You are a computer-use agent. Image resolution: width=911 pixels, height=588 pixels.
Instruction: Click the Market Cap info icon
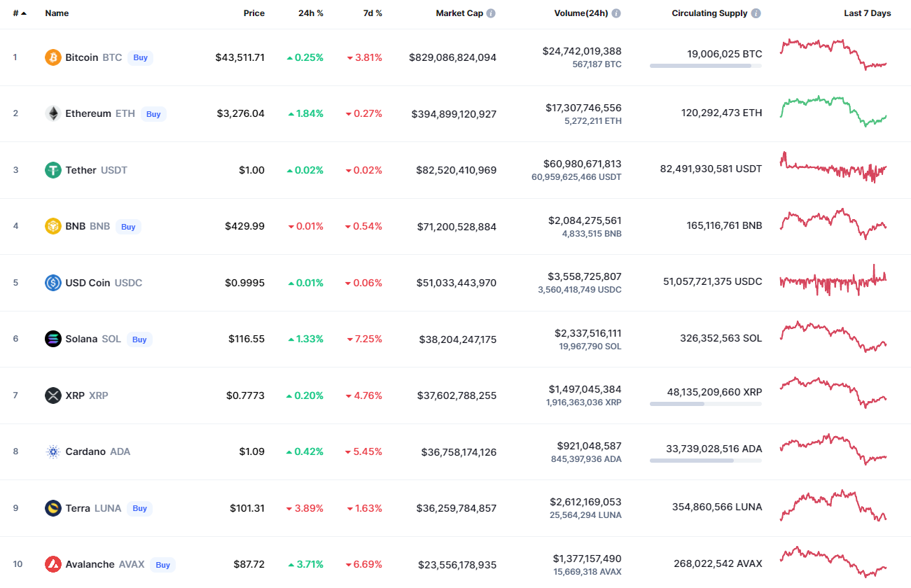pos(491,13)
